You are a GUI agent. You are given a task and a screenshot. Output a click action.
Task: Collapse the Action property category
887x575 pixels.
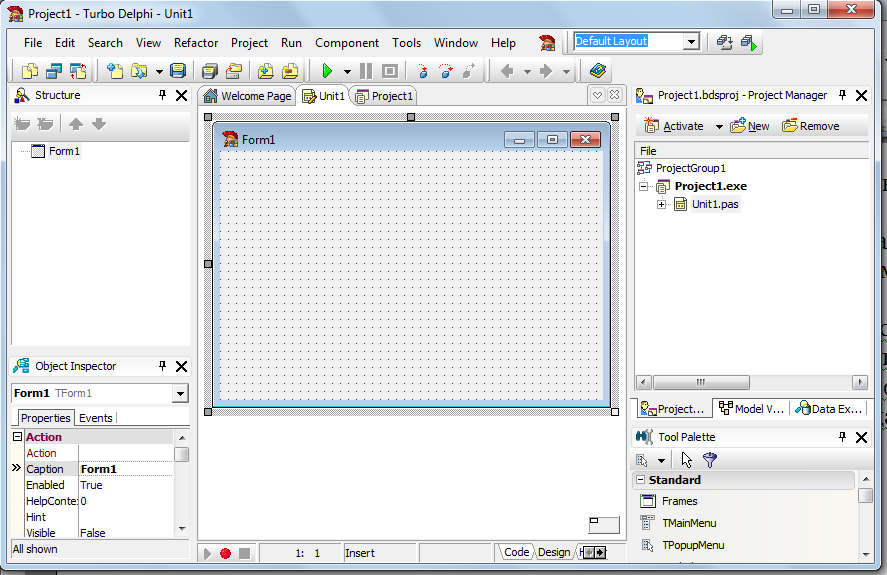coord(18,437)
